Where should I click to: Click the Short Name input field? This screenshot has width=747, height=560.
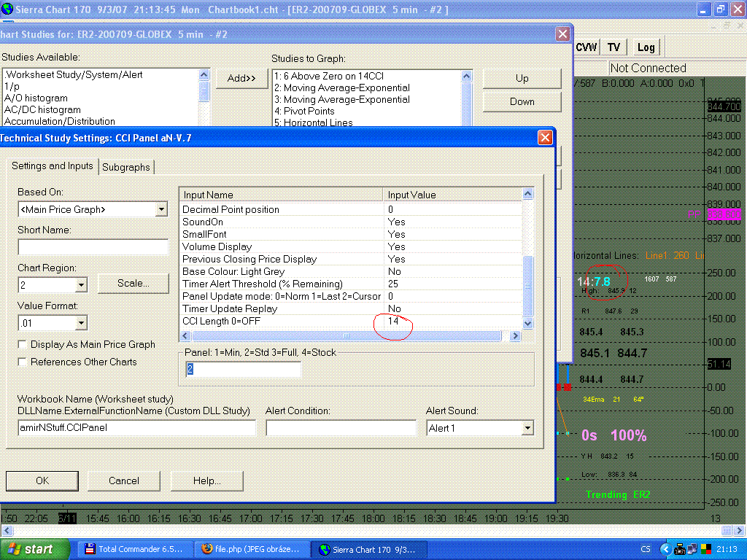93,247
